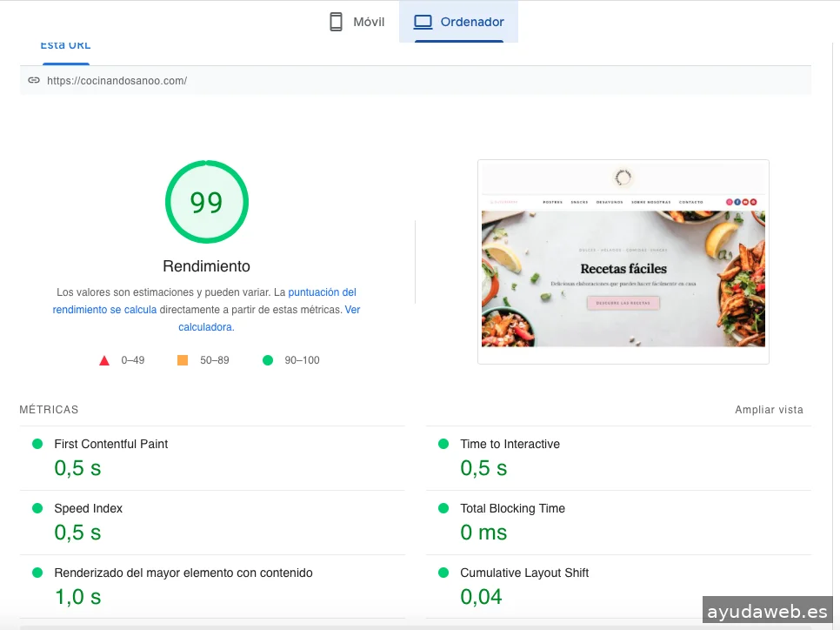Screen dimensions: 840x630
Task: Click the red triangle 0–49 legend icon
Action: 104,360
